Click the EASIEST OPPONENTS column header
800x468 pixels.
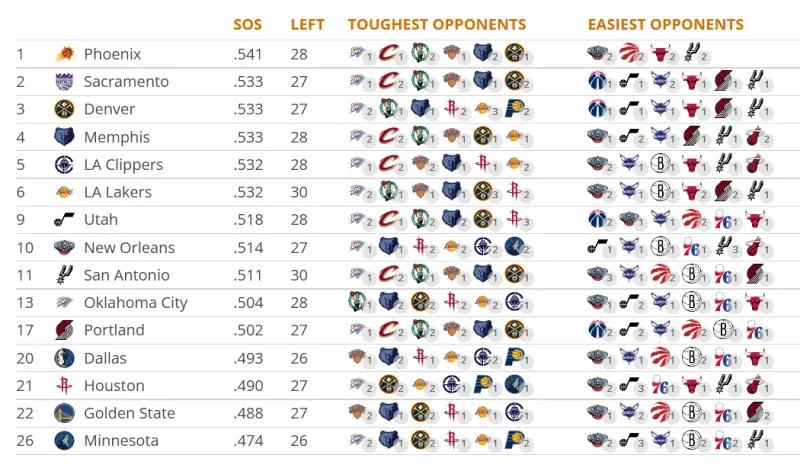665,24
